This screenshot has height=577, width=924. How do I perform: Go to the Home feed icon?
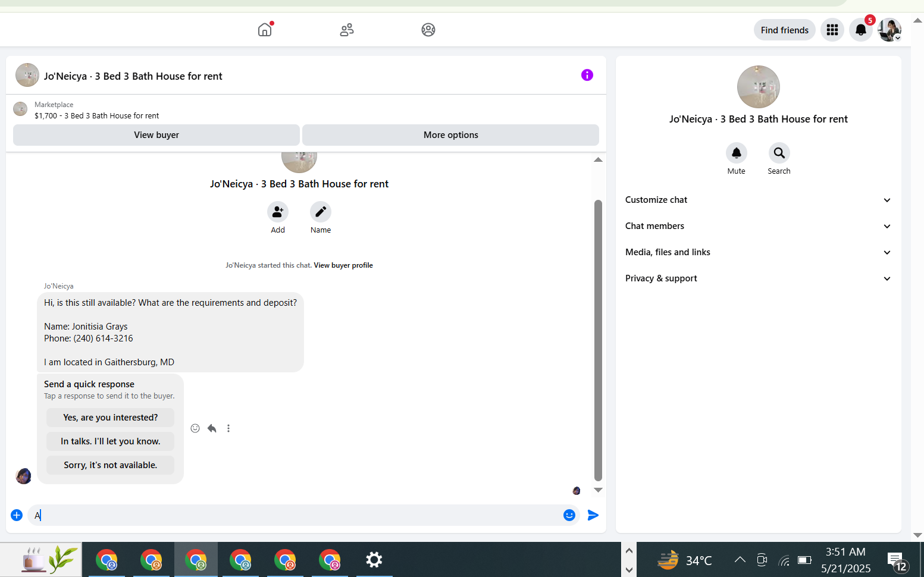tap(265, 30)
